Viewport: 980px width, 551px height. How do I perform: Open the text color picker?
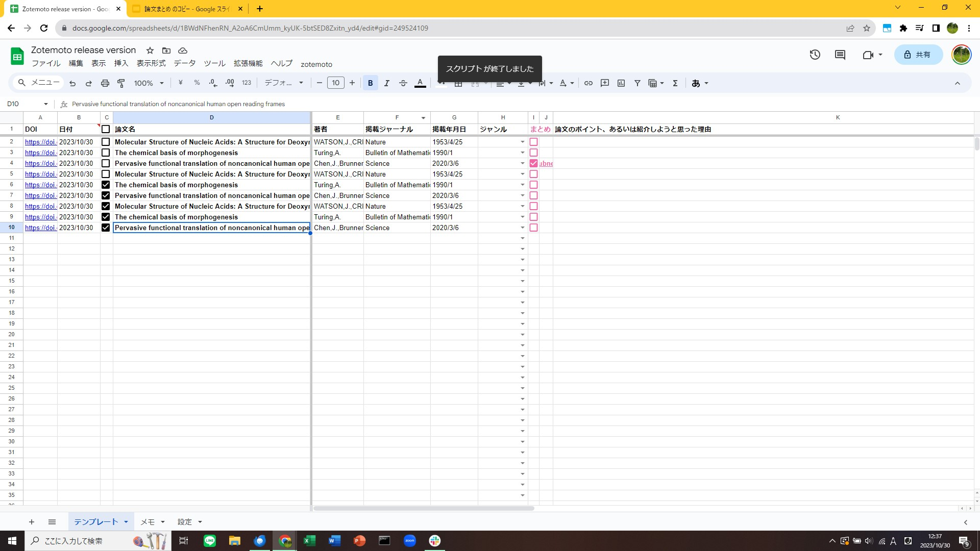(420, 83)
